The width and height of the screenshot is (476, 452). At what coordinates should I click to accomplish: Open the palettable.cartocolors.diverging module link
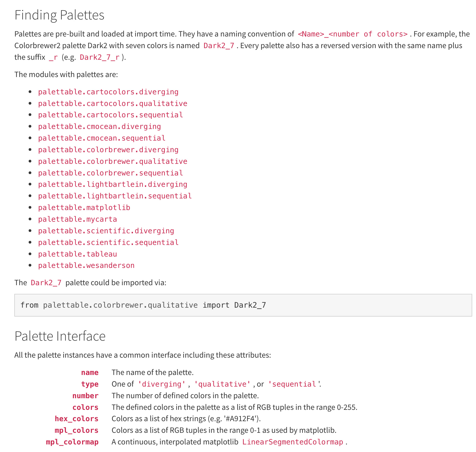pyautogui.click(x=108, y=92)
